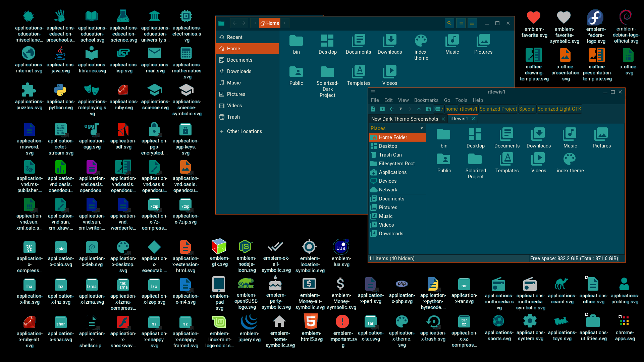Select Applications in Places panel
Image resolution: width=644 pixels, height=362 pixels.
click(x=397, y=172)
